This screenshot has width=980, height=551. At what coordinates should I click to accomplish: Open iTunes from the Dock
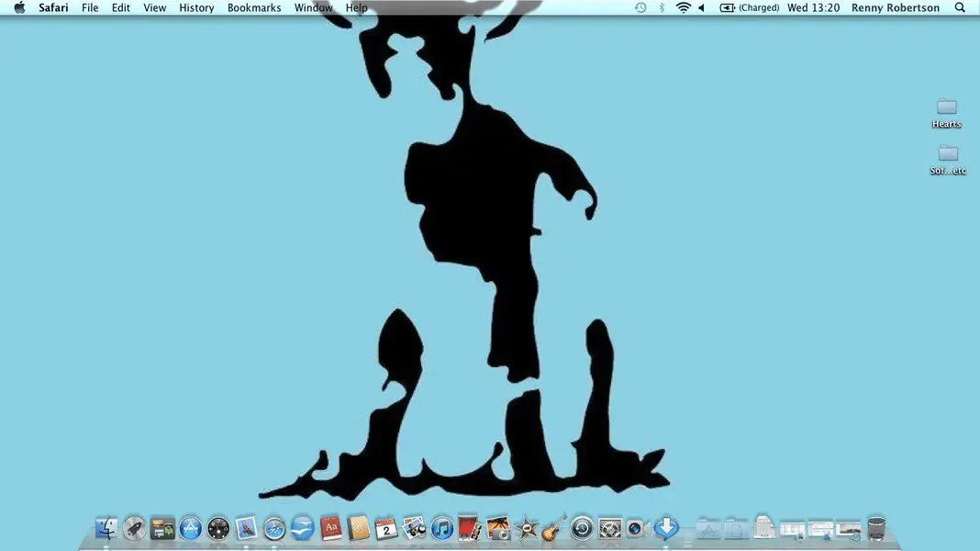click(x=442, y=528)
